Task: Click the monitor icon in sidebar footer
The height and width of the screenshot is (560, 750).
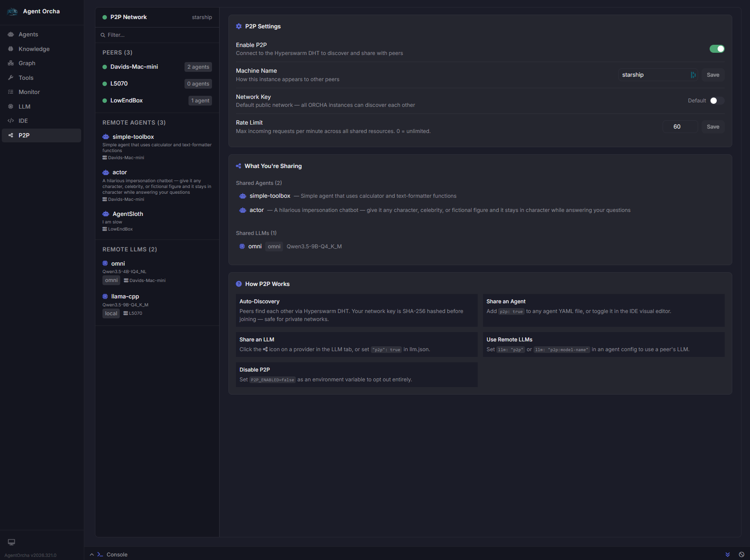Action: (x=12, y=542)
